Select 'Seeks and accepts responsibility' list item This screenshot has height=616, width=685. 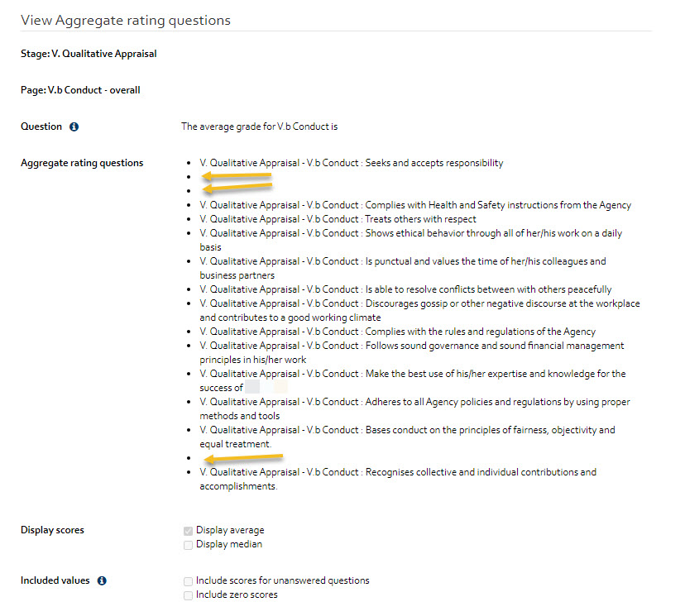[352, 163]
